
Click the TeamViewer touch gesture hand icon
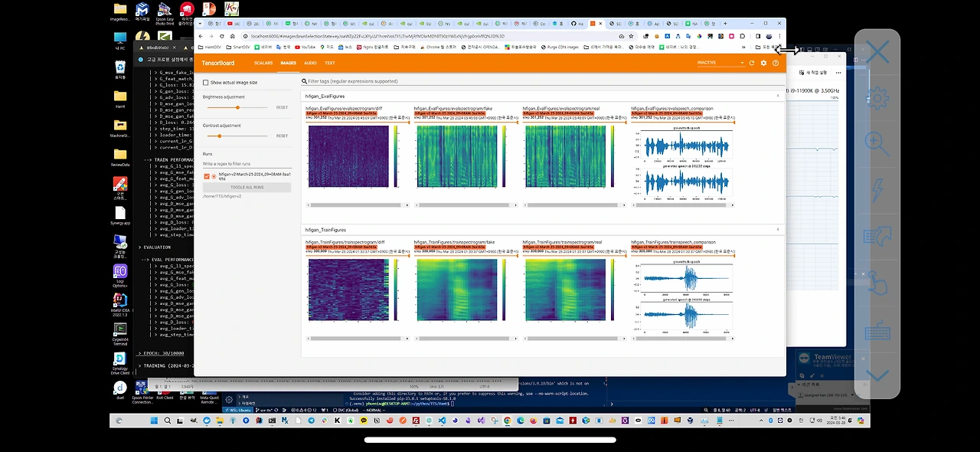point(877,285)
